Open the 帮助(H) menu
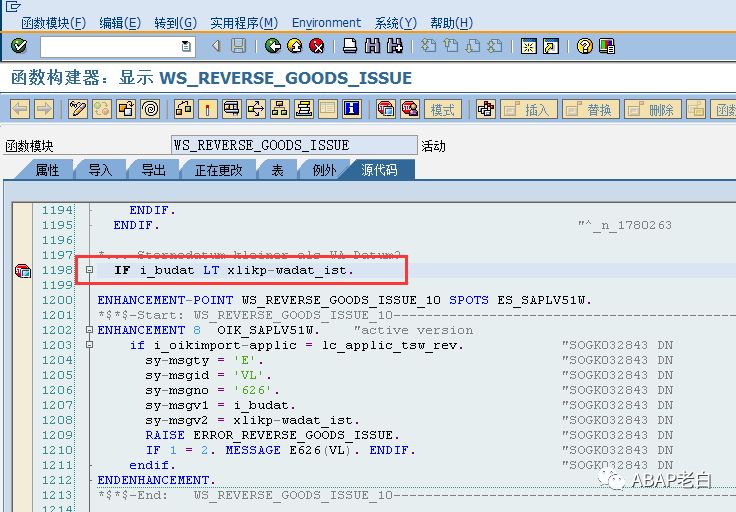Screen dimensions: 736x512 point(451,23)
